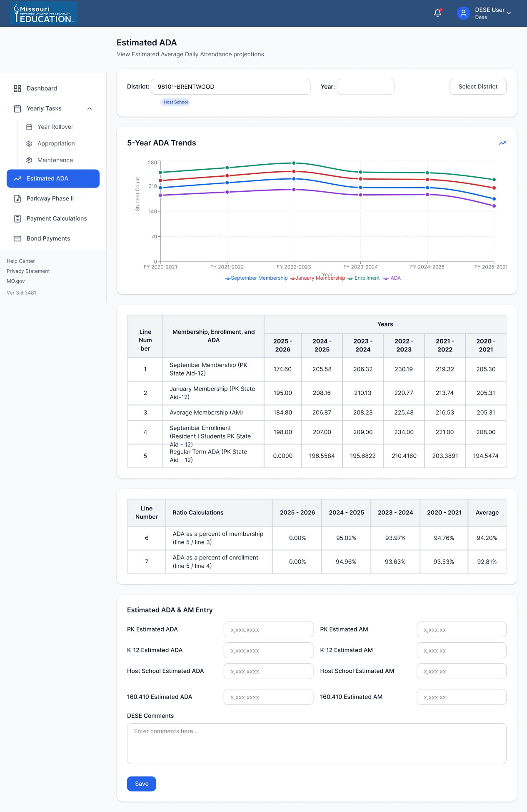Toggle September Membership series in legend
Screen dimensions: 527x812
coord(256,278)
